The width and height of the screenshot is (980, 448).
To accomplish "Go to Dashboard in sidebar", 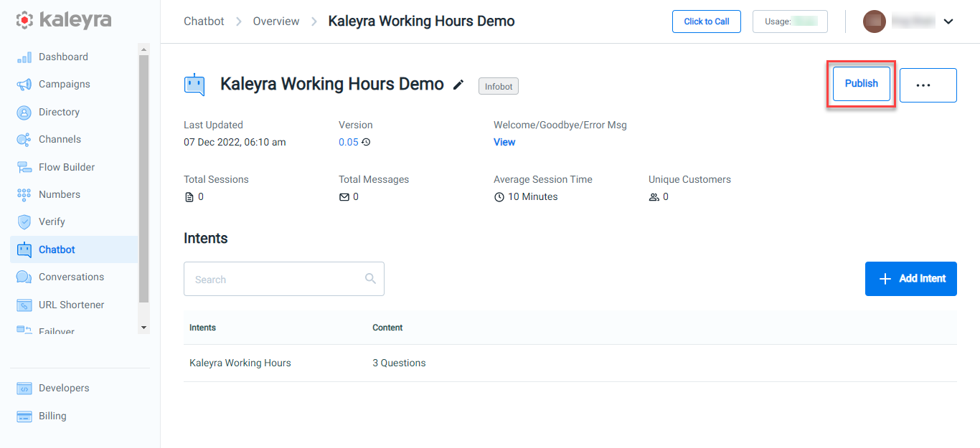I will [x=63, y=57].
